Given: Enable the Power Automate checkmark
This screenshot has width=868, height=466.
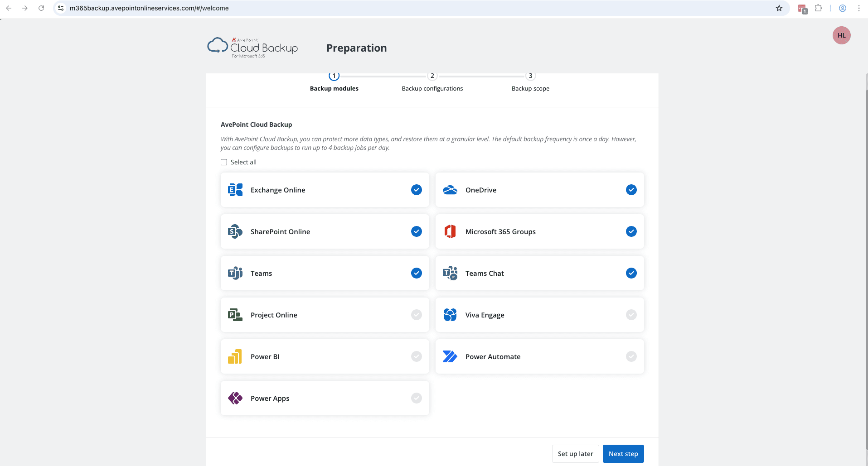Looking at the screenshot, I should 631,356.
